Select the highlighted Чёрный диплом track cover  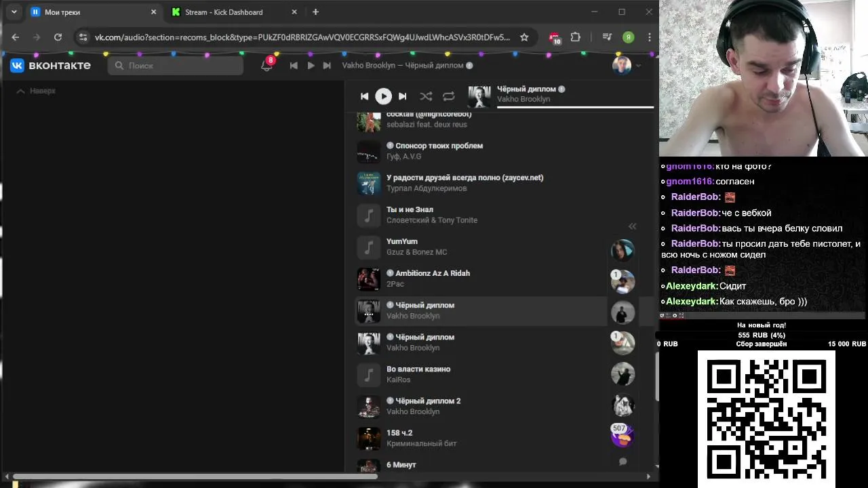pyautogui.click(x=369, y=312)
